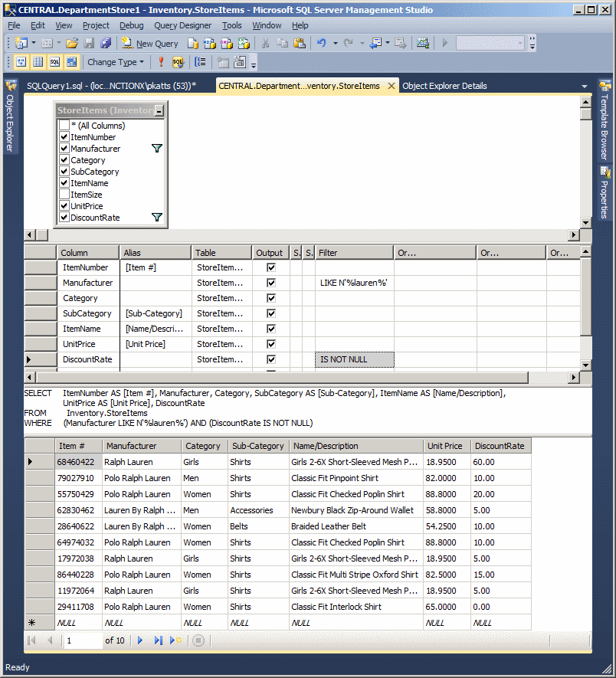Toggle Output checkbox for the DiscountRate row

point(271,359)
